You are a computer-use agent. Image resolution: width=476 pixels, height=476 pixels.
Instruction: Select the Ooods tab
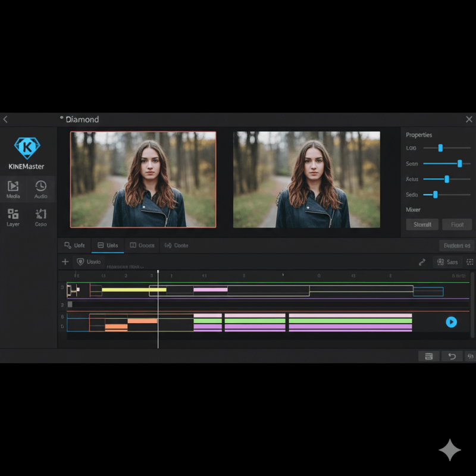pos(142,245)
